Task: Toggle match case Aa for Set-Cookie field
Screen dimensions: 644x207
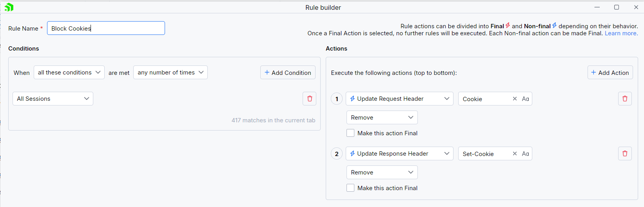Action: [526, 154]
